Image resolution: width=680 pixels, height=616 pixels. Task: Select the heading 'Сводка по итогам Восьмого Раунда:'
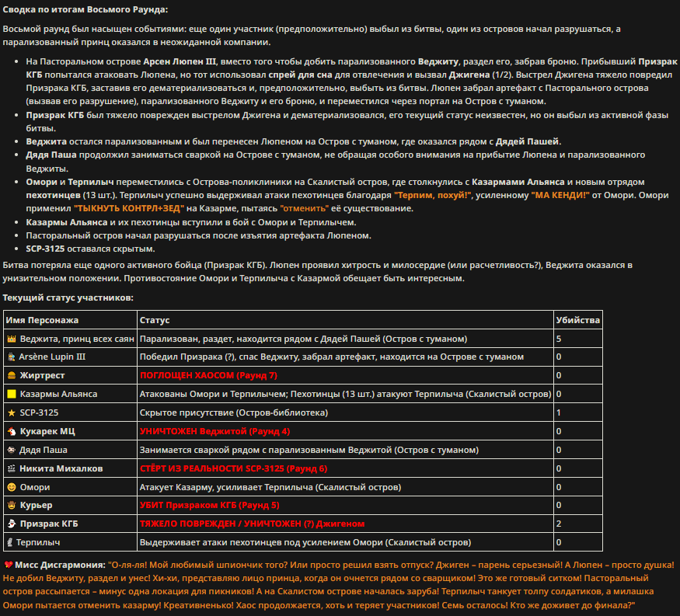click(85, 9)
